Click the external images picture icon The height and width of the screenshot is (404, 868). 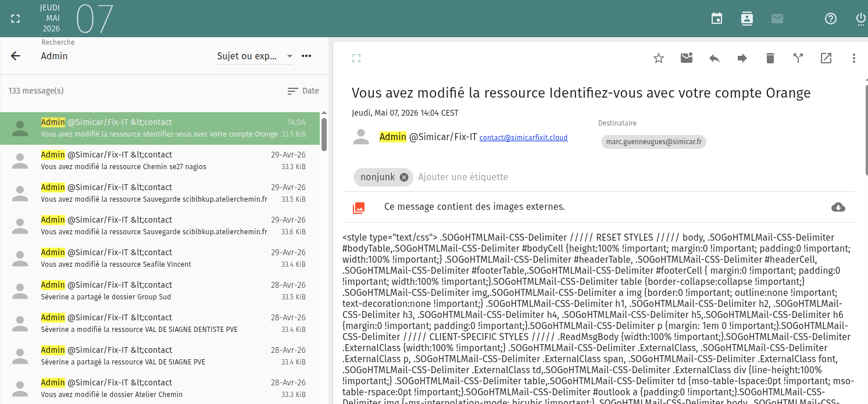pyautogui.click(x=359, y=207)
